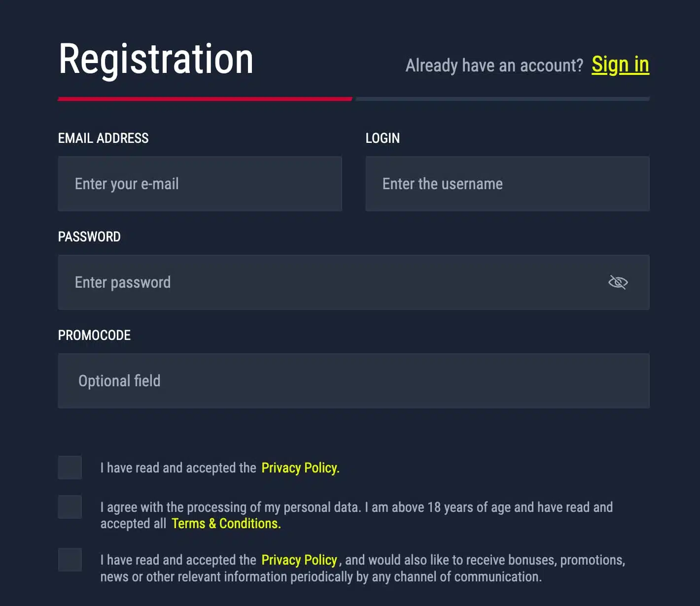Click the LOGIN field label

coord(383,138)
